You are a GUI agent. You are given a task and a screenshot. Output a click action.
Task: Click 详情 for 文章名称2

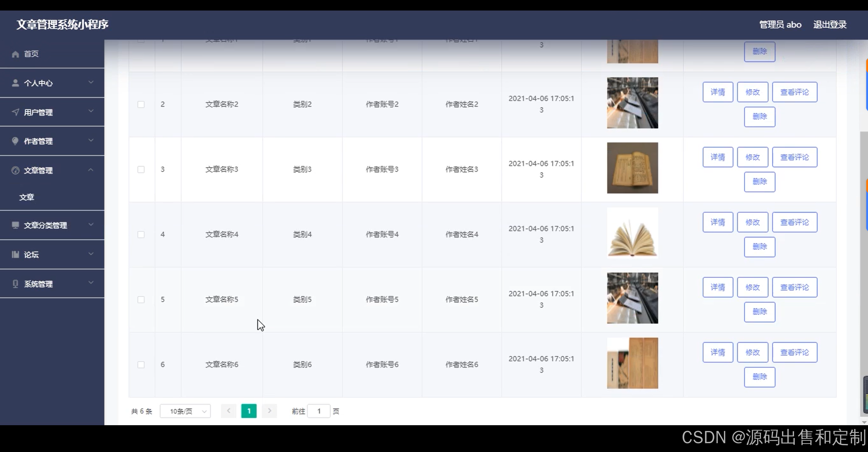718,92
